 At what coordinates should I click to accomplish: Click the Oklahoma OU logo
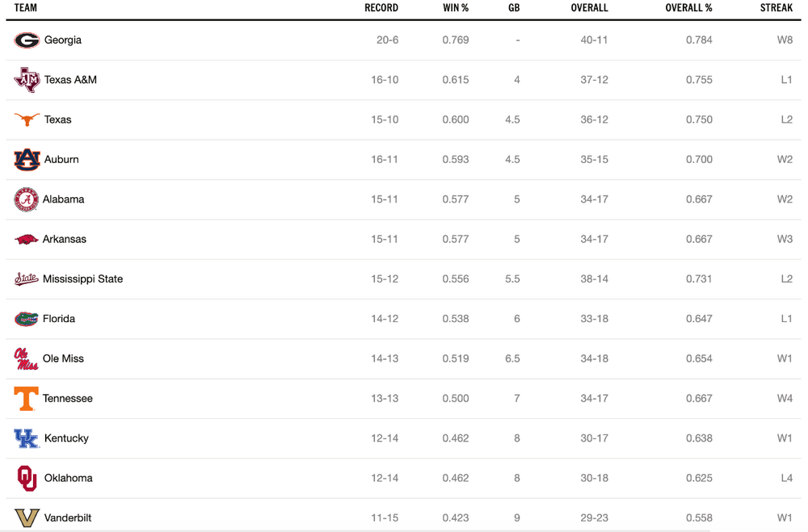coord(27,478)
